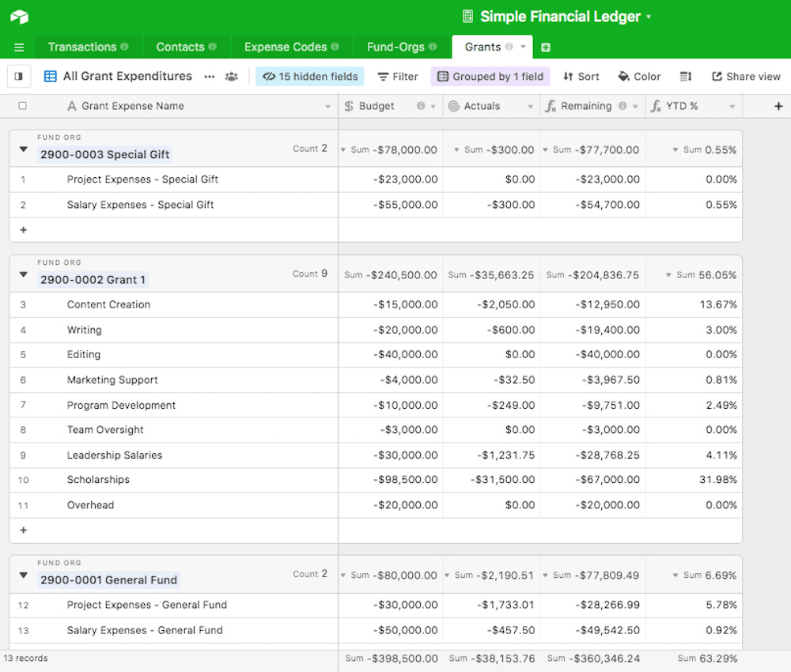791x672 pixels.
Task: Click the add new table plus icon
Action: click(x=546, y=47)
